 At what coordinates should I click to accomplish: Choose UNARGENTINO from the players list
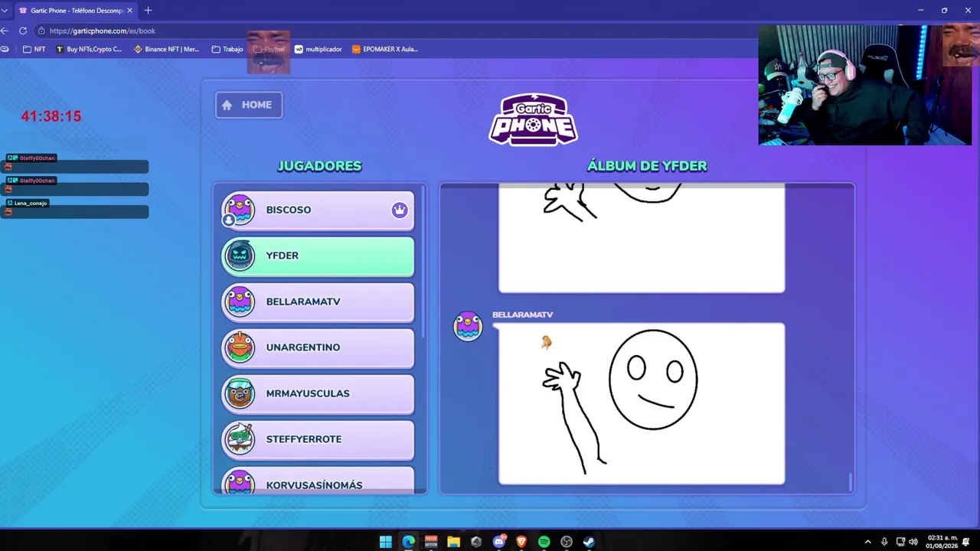point(318,347)
